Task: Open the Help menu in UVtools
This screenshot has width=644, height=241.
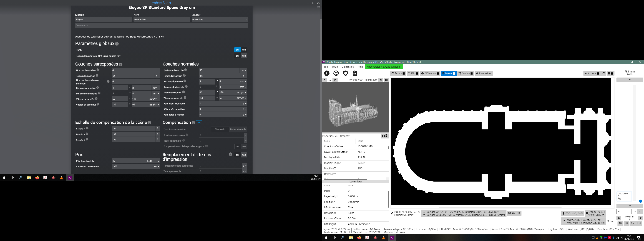Action: 360,67
